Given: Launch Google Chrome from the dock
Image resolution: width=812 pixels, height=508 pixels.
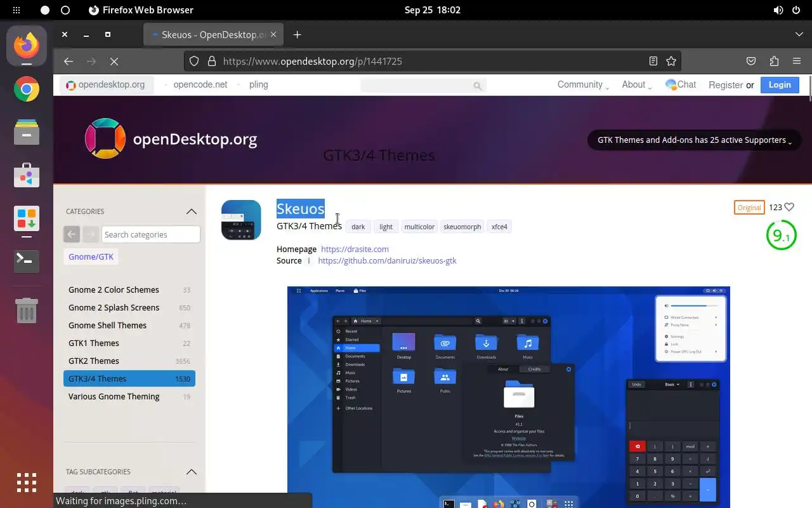Looking at the screenshot, I should coord(27,90).
